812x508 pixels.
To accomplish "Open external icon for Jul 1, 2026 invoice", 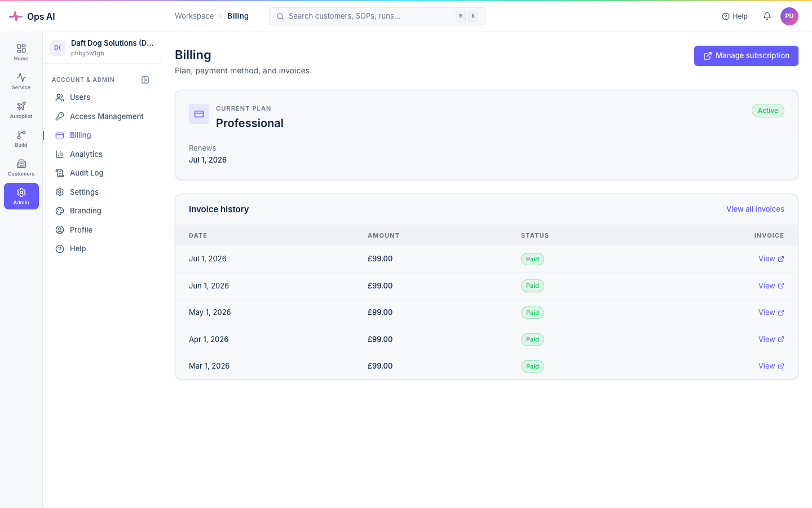I will click(x=781, y=259).
